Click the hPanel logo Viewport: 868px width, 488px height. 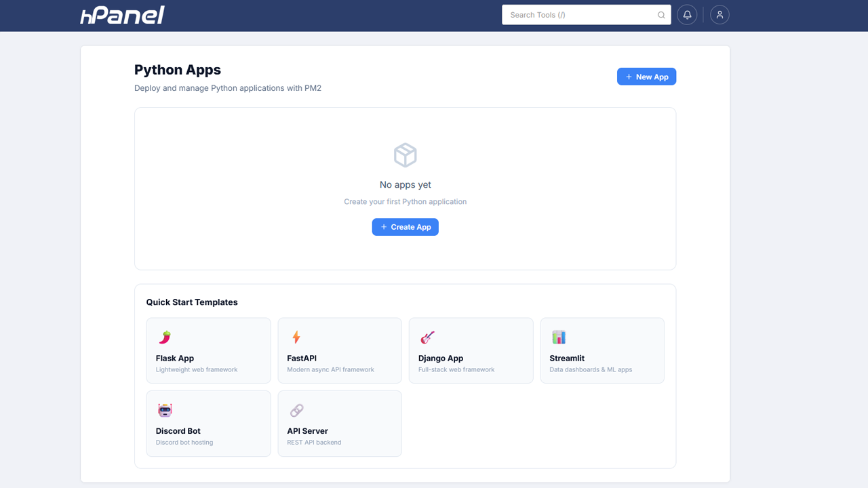pyautogui.click(x=123, y=15)
